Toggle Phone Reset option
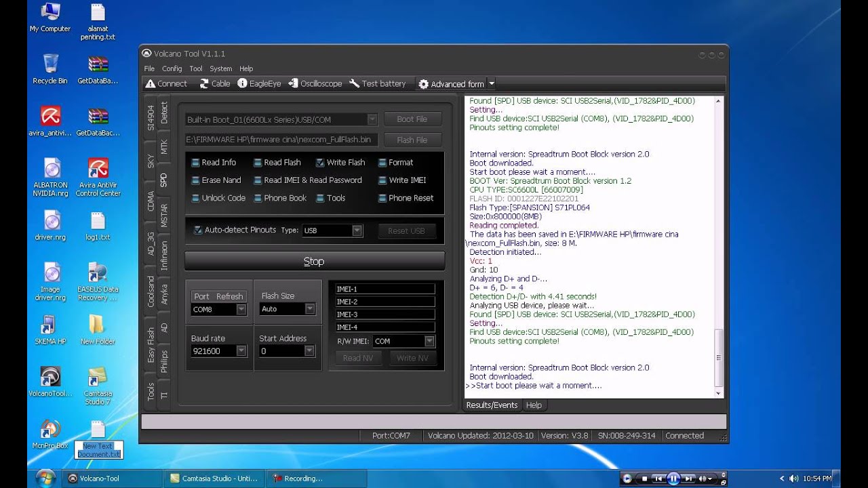This screenshot has height=488, width=868. click(406, 198)
